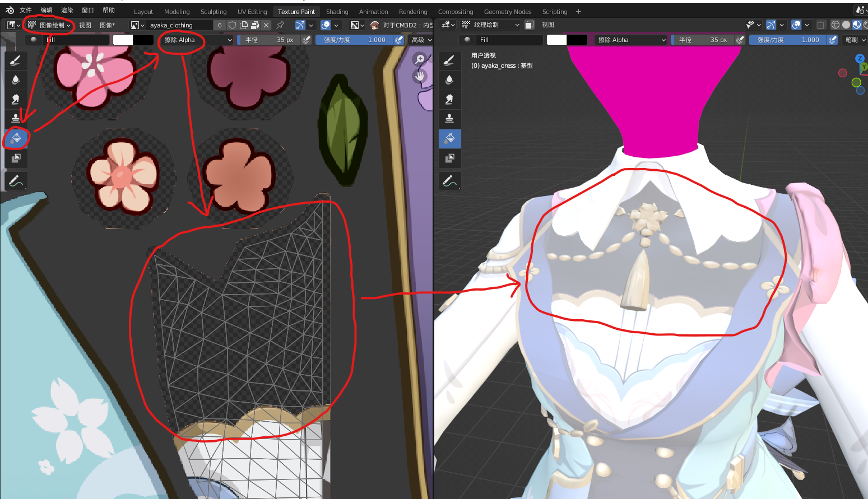Open the 纹理绘制 mode dropdown in the viewport
Screen dimensions: 868x499
pyautogui.click(x=490, y=25)
